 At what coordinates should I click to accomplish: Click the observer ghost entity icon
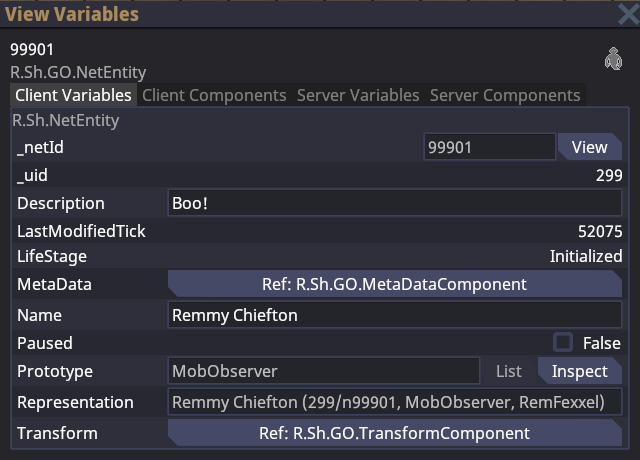613,60
